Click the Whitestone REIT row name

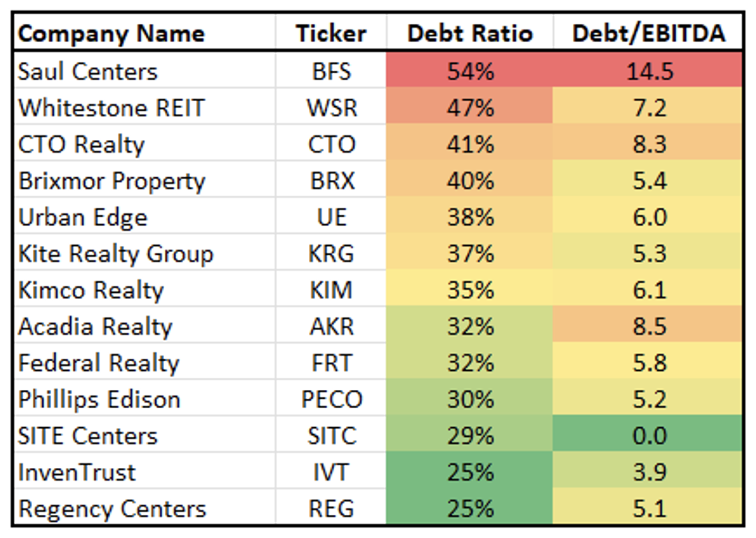(111, 108)
